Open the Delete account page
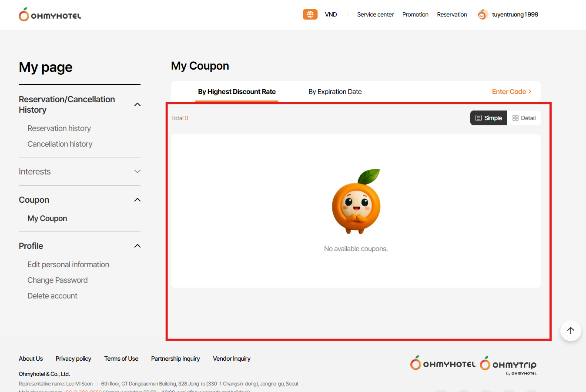 click(x=52, y=296)
